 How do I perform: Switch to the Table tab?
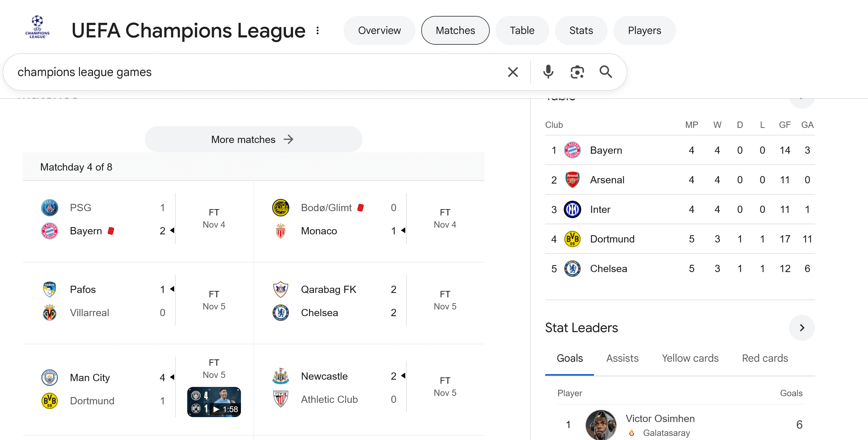pos(522,31)
